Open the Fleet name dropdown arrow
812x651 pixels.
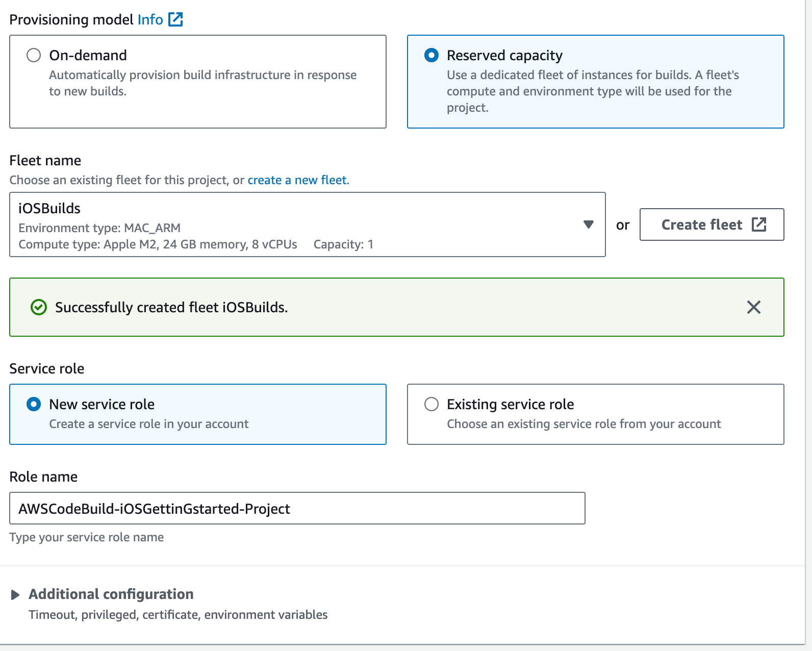point(588,224)
